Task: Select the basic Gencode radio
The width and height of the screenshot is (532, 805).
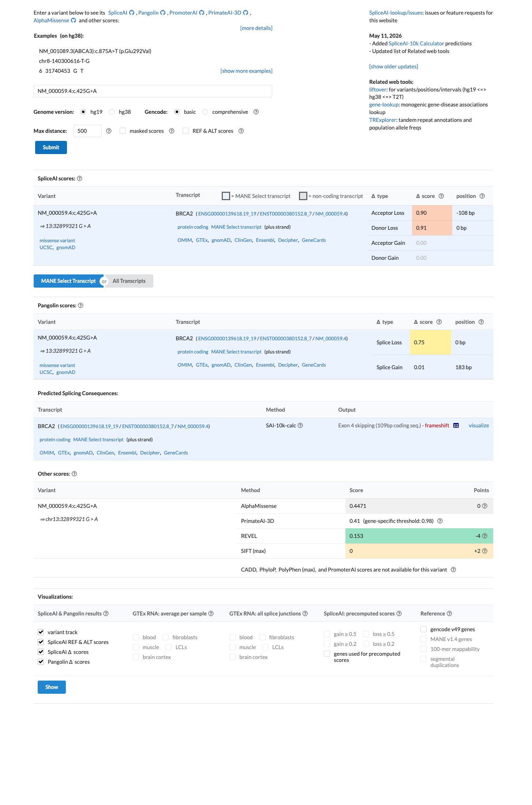Action: coord(177,112)
